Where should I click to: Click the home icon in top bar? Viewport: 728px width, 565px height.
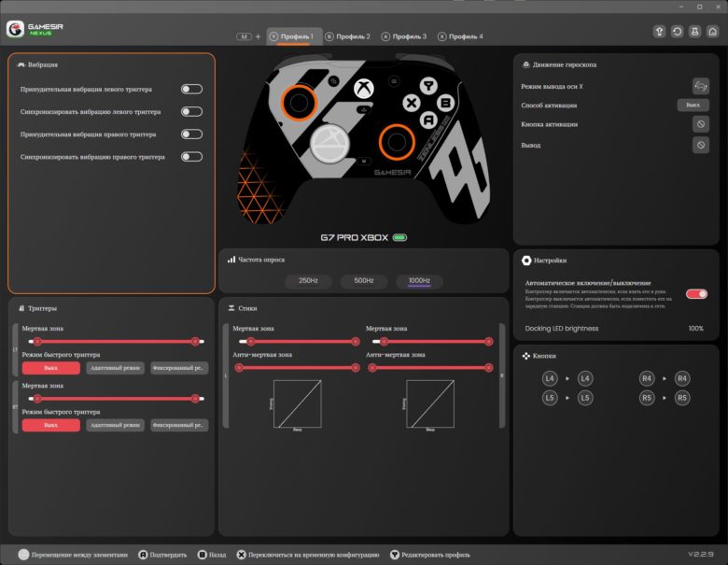713,32
